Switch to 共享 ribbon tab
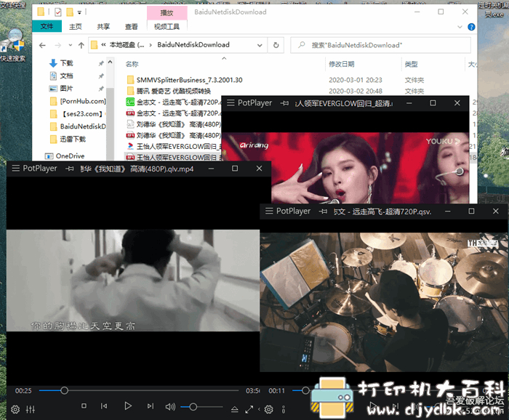This screenshot has width=509, height=420. [x=103, y=27]
